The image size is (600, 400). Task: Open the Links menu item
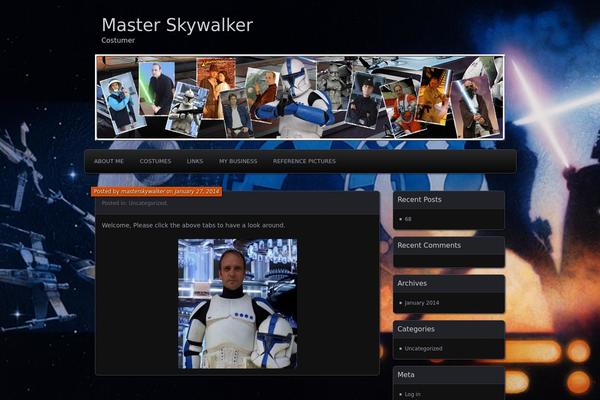click(195, 161)
